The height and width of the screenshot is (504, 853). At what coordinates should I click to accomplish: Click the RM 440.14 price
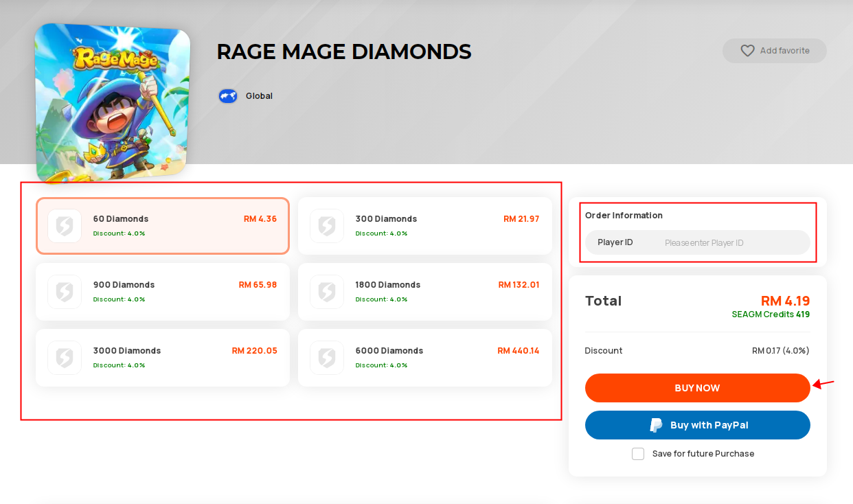519,351
